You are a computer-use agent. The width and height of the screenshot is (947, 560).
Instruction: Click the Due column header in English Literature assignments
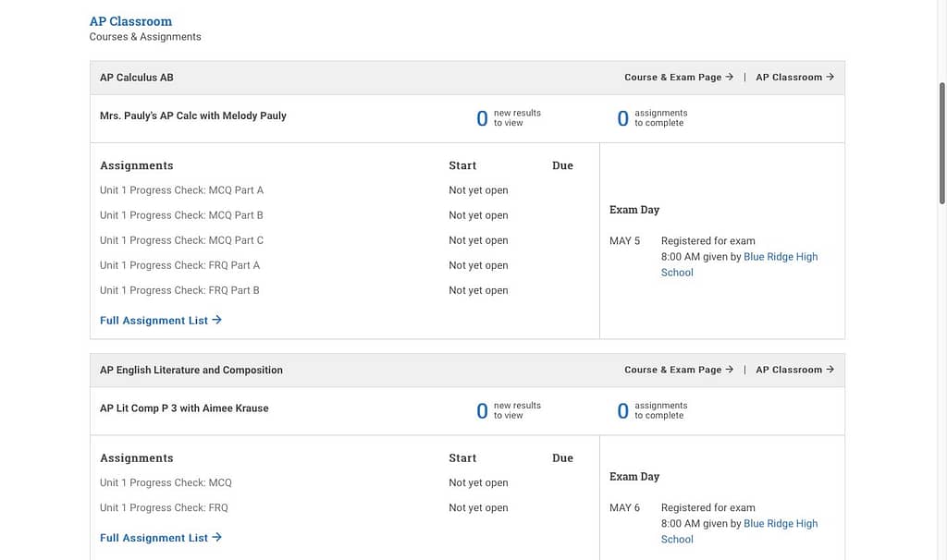(x=562, y=458)
